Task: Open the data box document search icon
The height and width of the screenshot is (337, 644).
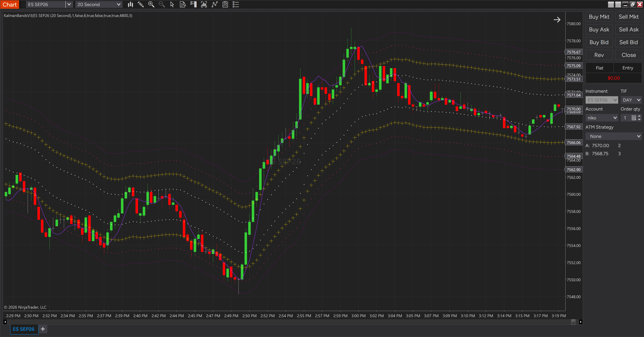Action: [183, 4]
